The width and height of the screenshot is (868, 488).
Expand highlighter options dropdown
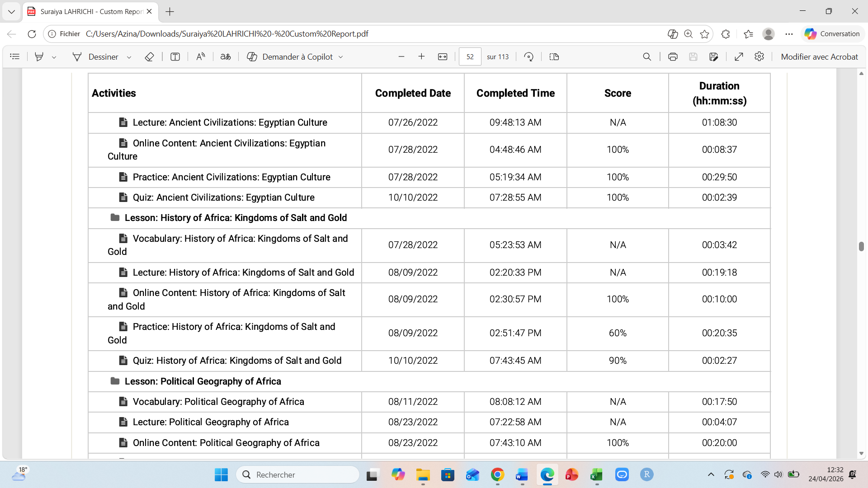coord(54,57)
